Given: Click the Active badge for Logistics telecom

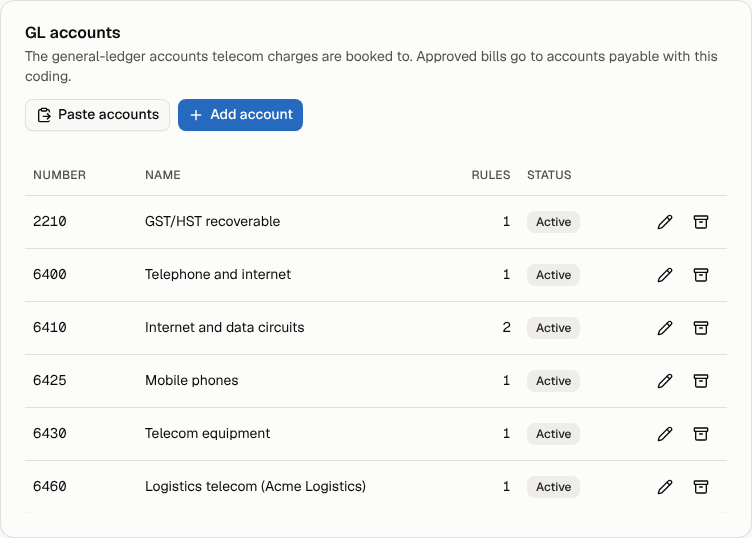Looking at the screenshot, I should point(553,487).
